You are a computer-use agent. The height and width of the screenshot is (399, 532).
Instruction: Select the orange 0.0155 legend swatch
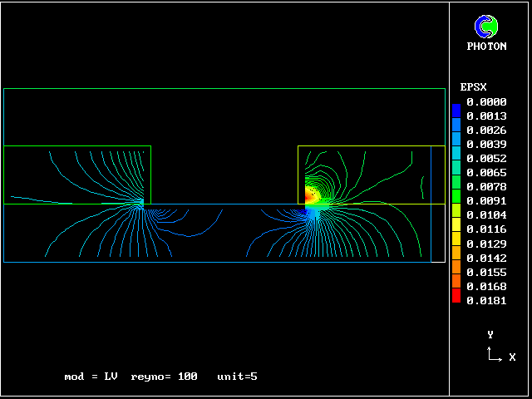(x=456, y=272)
